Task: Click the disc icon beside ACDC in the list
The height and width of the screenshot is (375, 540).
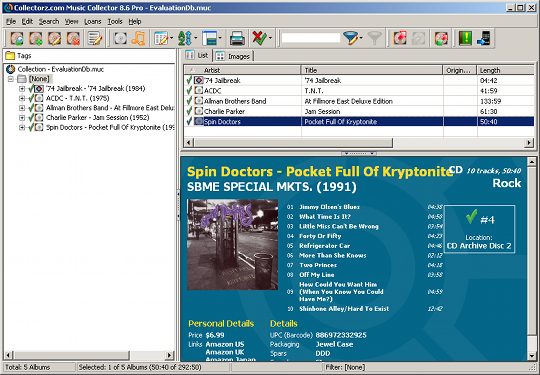Action: [x=198, y=91]
